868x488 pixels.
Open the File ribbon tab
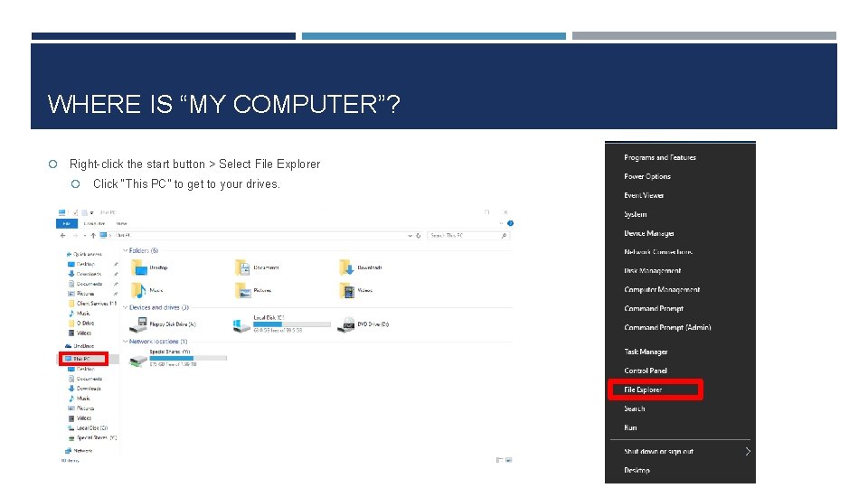66,223
